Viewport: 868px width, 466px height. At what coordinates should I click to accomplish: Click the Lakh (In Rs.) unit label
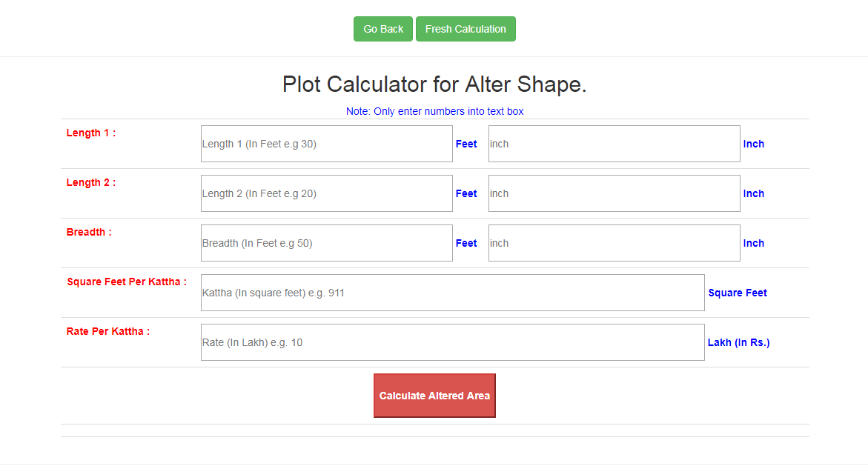click(x=738, y=342)
